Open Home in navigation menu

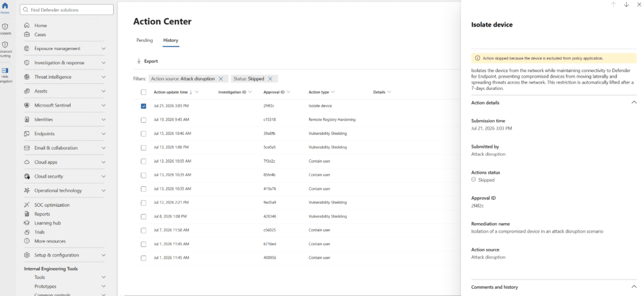41,26
